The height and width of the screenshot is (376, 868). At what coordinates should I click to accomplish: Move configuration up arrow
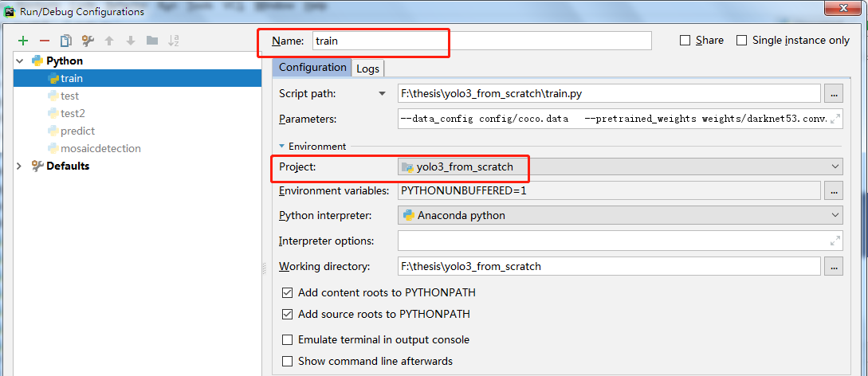pos(109,41)
